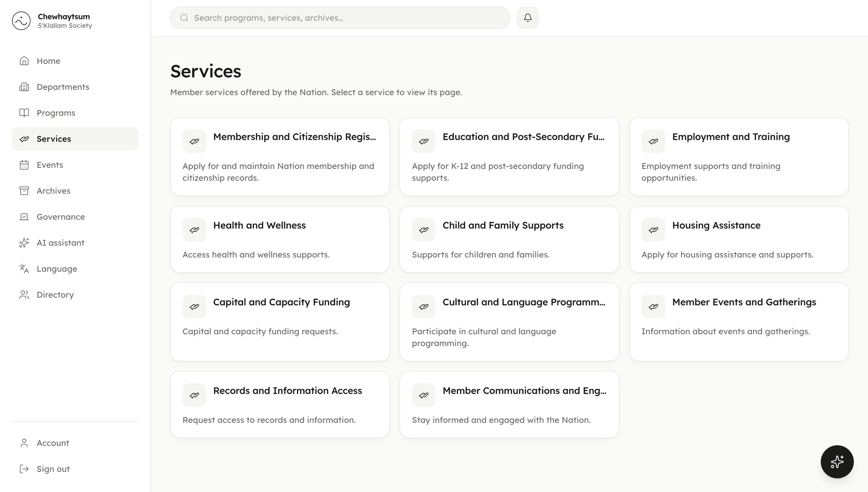The image size is (868, 492).
Task: Click the Chewhaytsum logo icon
Action: click(x=21, y=21)
